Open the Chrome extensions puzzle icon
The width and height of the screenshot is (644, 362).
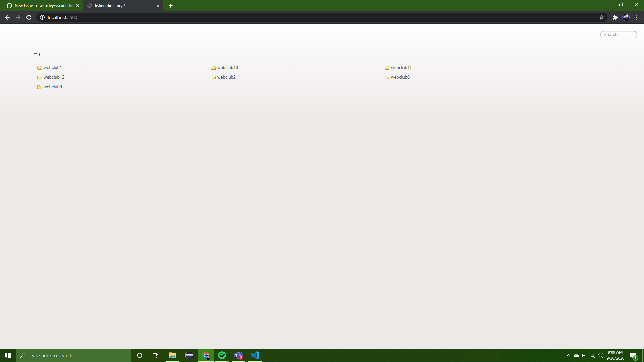point(615,17)
